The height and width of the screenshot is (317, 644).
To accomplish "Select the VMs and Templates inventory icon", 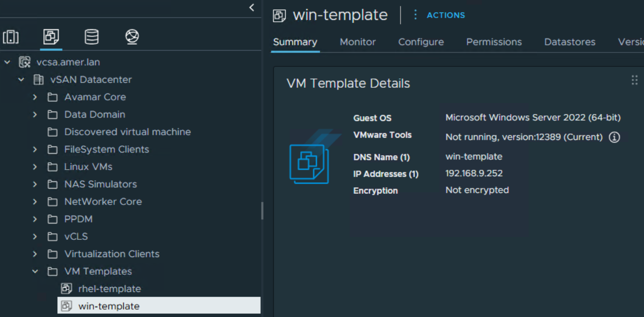I will 51,37.
